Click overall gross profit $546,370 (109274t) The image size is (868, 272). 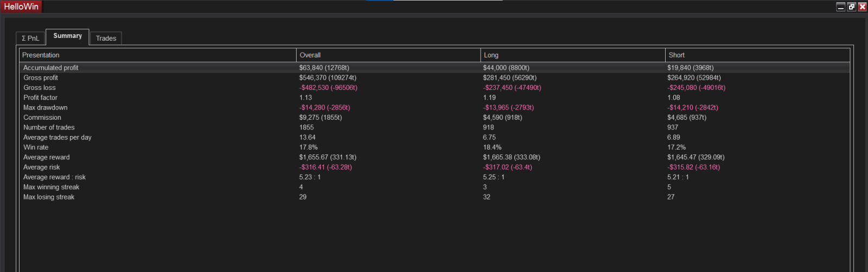[x=328, y=77]
